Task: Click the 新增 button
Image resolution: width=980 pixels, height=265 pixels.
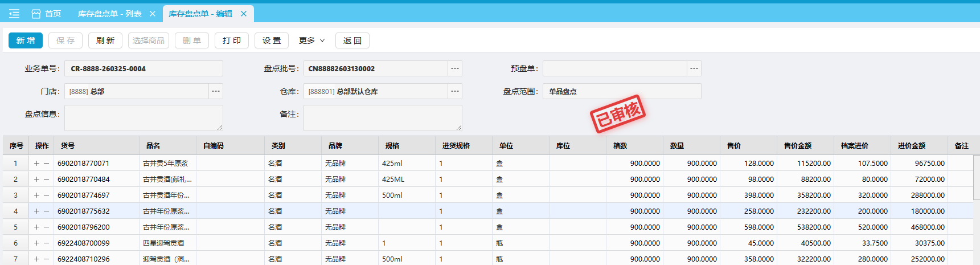Action: click(26, 40)
